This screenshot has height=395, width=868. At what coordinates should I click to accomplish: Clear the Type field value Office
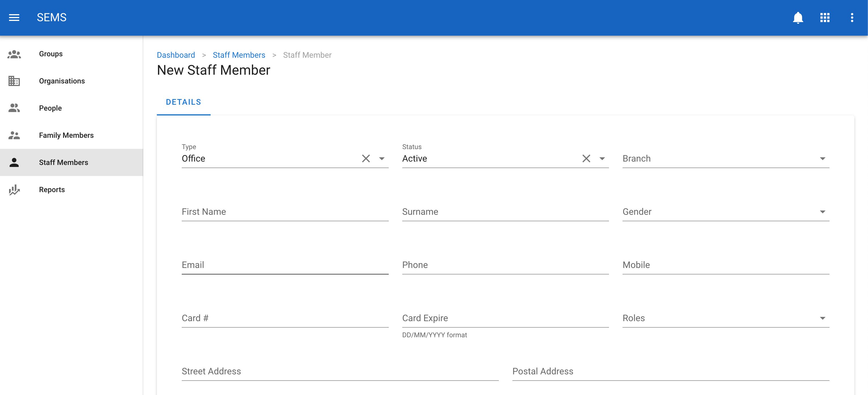(x=365, y=159)
